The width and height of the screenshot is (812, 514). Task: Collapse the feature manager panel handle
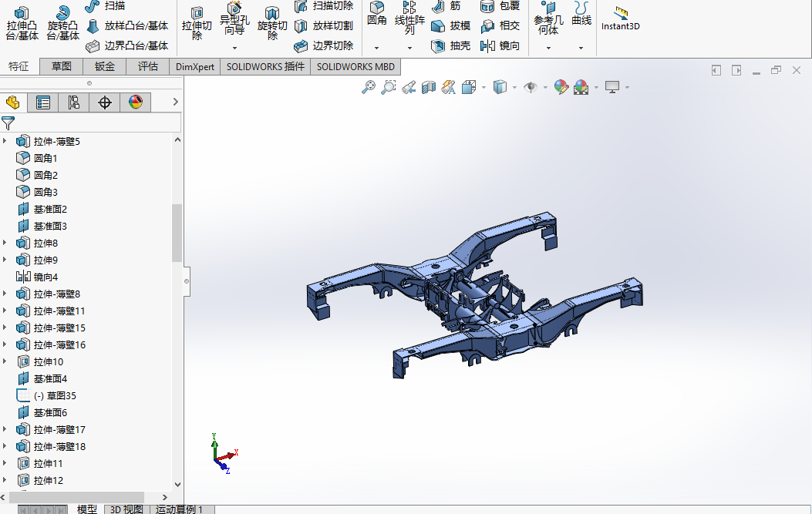click(x=187, y=281)
